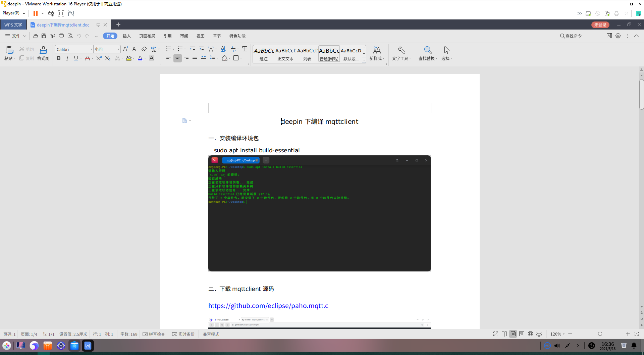Justify the paragraph text
Viewport: 644px width, 355px height.
coord(195,58)
